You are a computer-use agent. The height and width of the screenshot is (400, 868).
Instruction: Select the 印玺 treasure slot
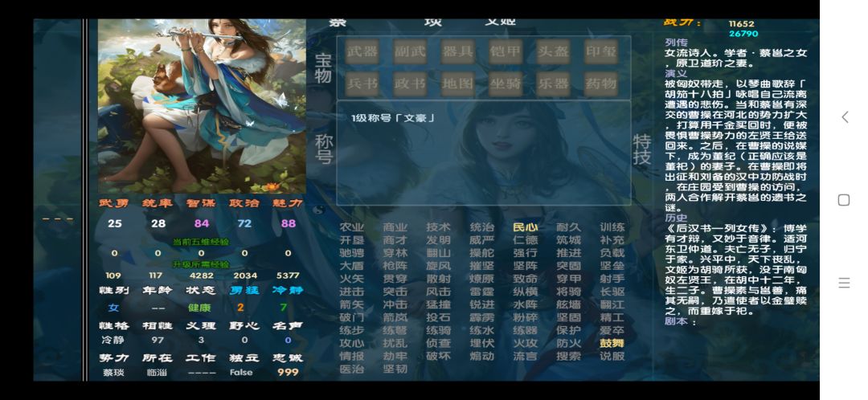pyautogui.click(x=600, y=51)
